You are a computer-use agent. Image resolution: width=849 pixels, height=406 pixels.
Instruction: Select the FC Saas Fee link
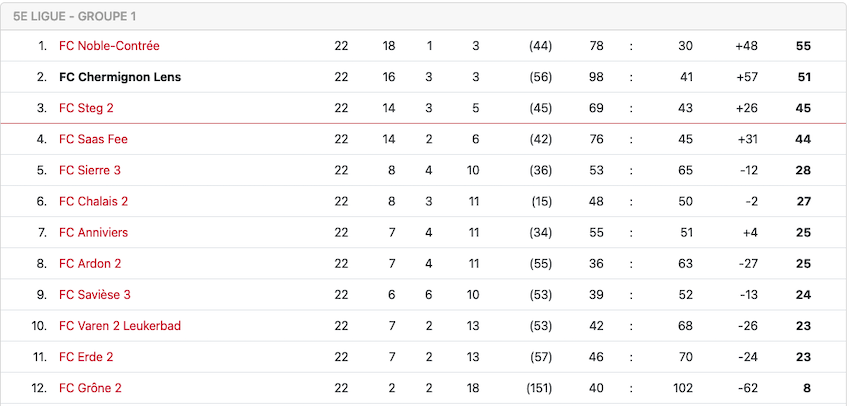[x=93, y=139]
